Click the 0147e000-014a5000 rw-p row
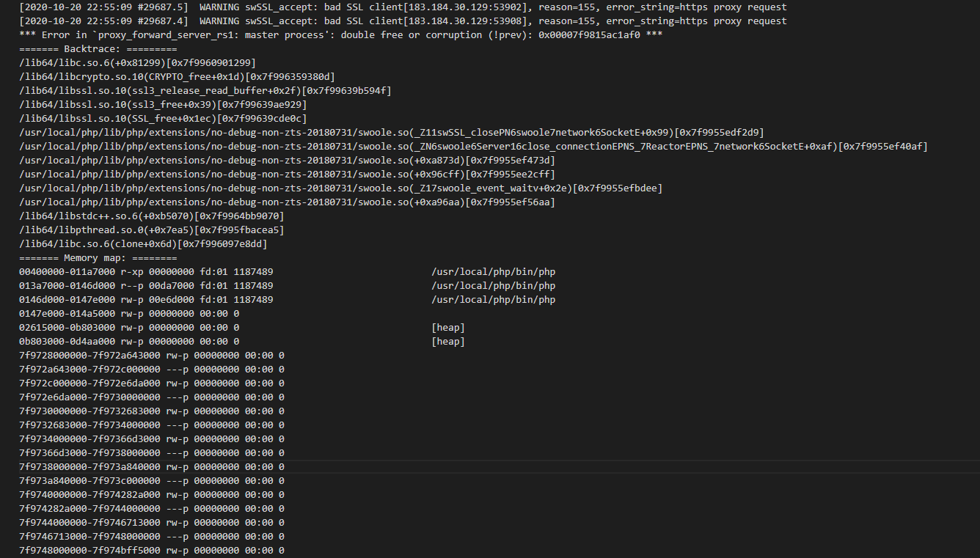980x558 pixels. [x=129, y=314]
